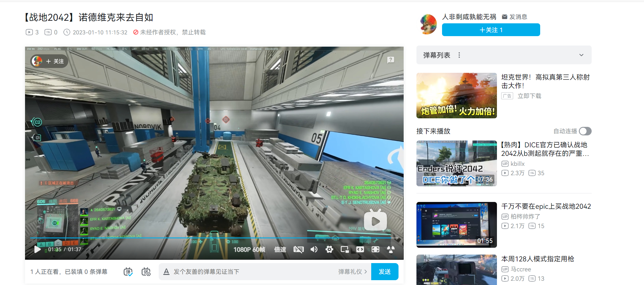Image resolution: width=644 pixels, height=285 pixels.
Task: Open Enders锐评2042 video thumbnail
Action: click(x=457, y=163)
